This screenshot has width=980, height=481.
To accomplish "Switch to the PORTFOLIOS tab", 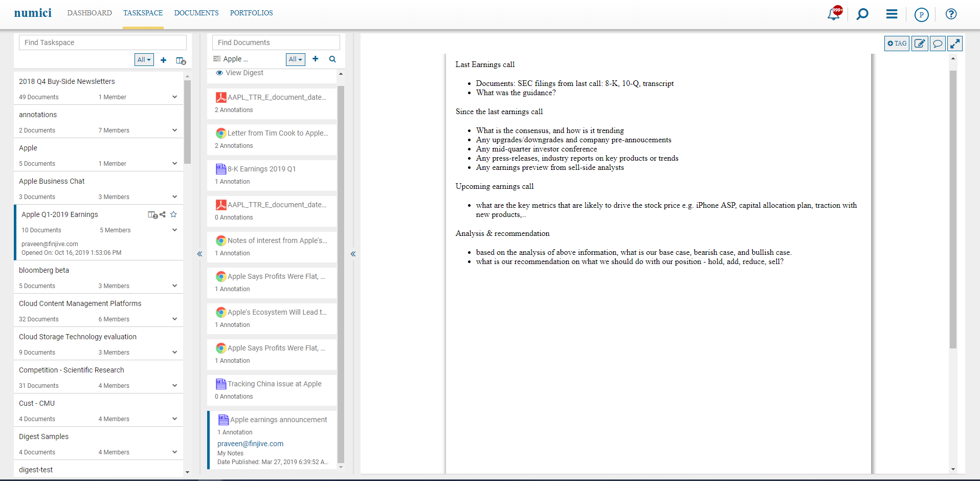I will [251, 13].
